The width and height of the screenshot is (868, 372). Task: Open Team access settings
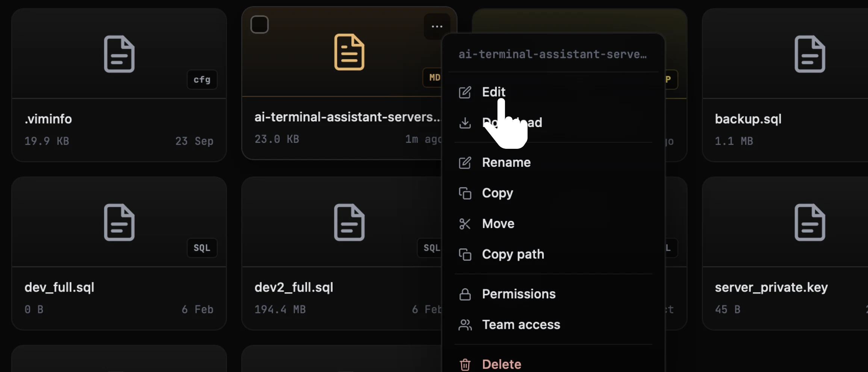point(553,325)
